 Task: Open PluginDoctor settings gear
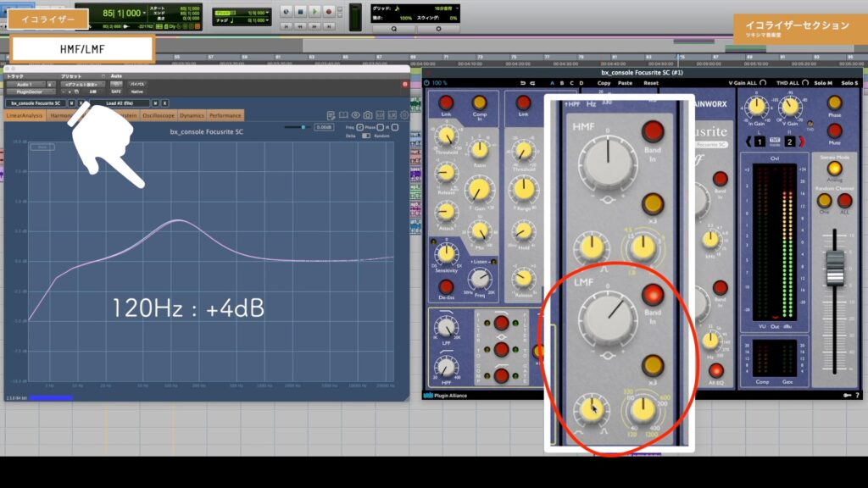[404, 115]
